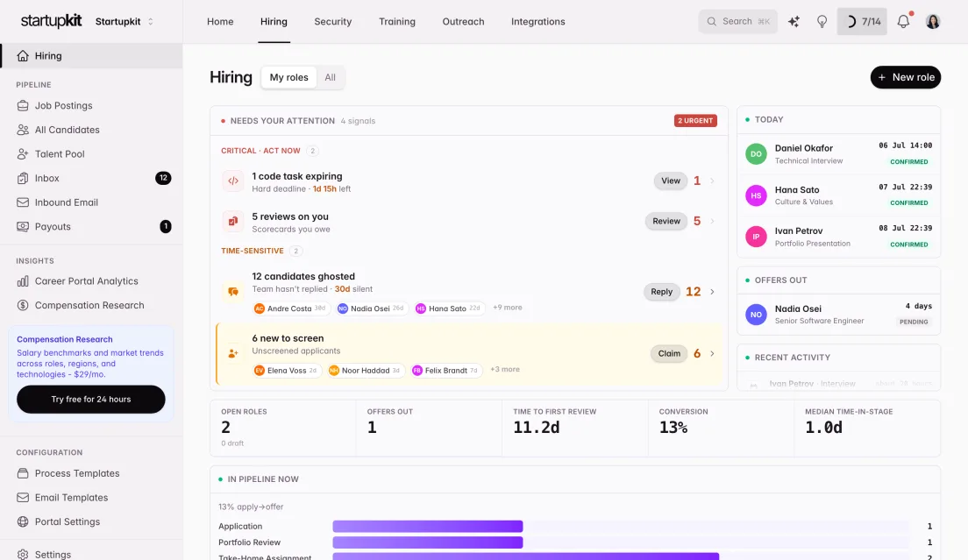Click the Review button for scorecards
968x560 pixels.
pos(666,221)
